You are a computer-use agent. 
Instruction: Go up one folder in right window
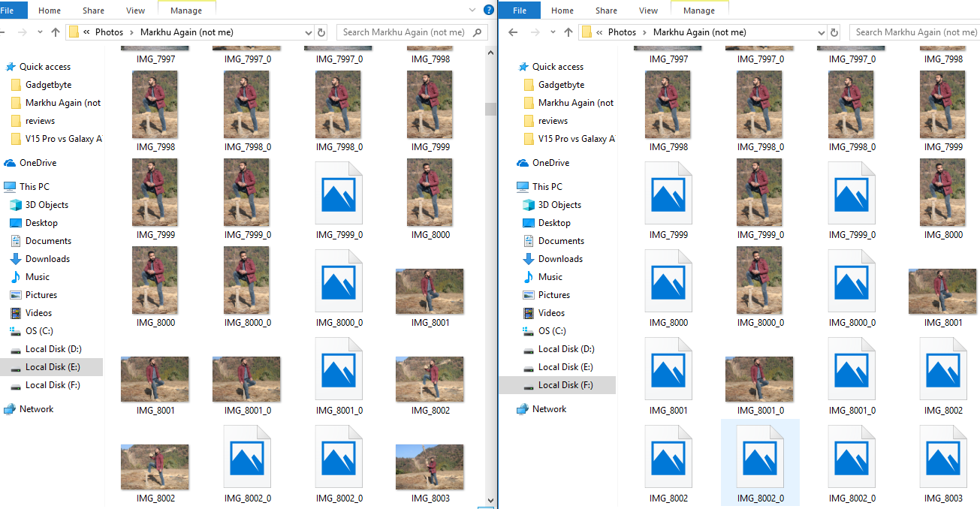point(568,32)
